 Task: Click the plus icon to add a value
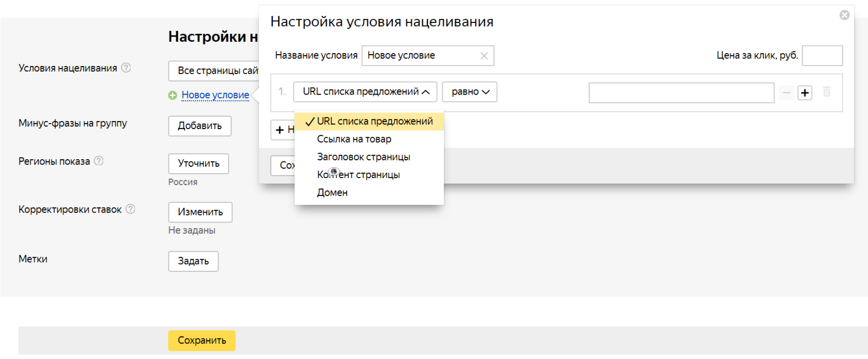point(805,93)
